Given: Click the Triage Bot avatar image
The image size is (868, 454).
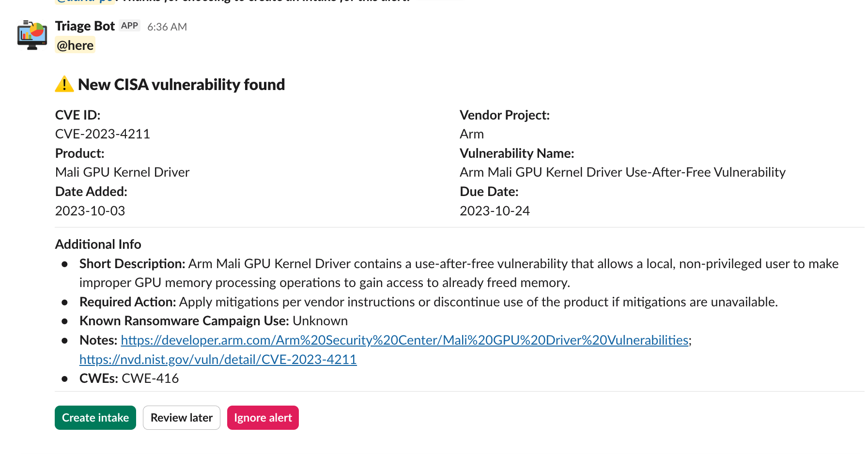Looking at the screenshot, I should 32,35.
